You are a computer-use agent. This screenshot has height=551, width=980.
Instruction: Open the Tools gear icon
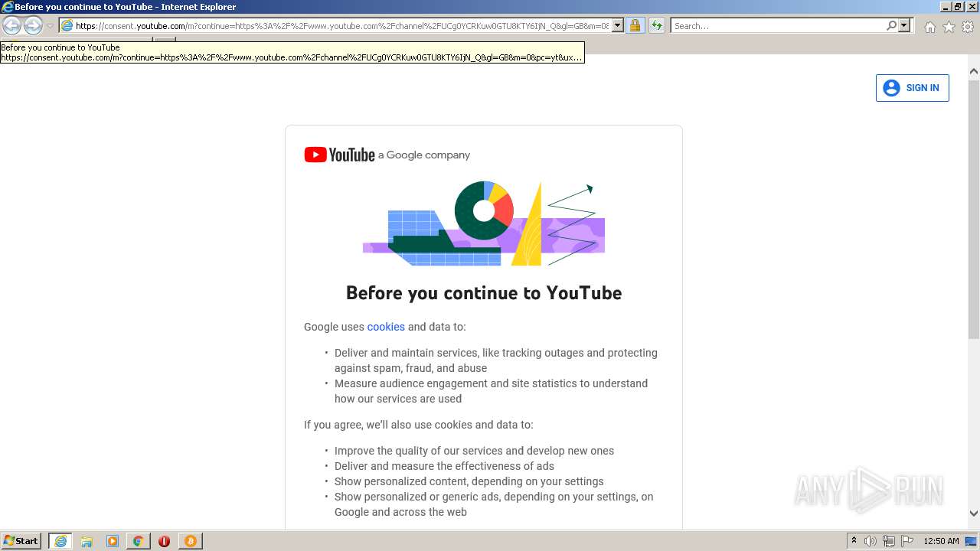click(x=968, y=27)
